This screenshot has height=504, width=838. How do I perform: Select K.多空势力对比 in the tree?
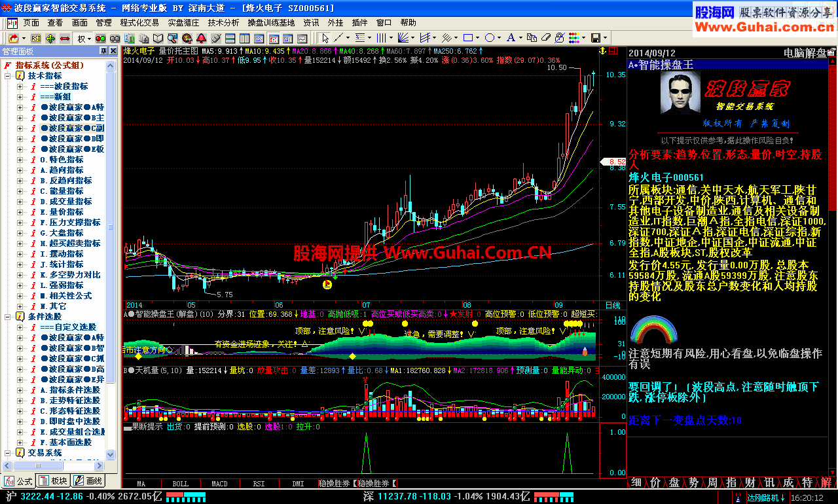(x=70, y=275)
